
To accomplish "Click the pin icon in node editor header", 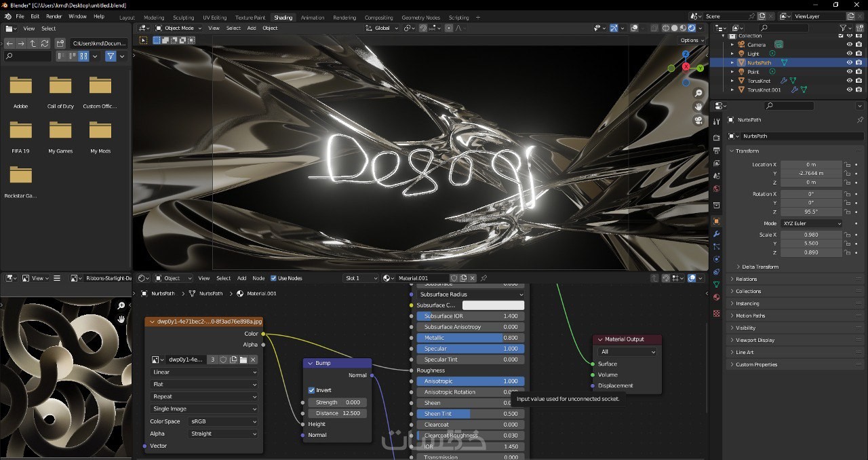I will pyautogui.click(x=484, y=278).
